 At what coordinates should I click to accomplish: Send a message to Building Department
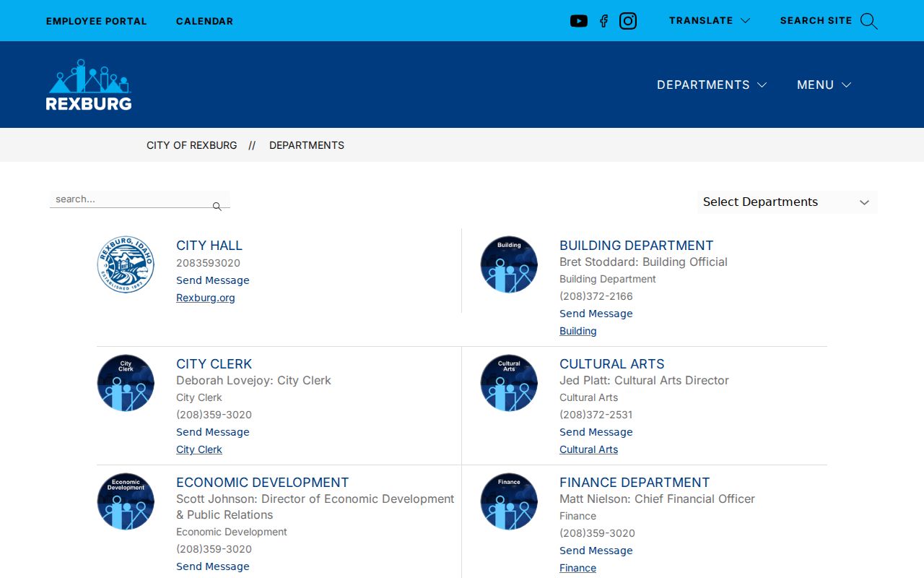click(x=596, y=314)
